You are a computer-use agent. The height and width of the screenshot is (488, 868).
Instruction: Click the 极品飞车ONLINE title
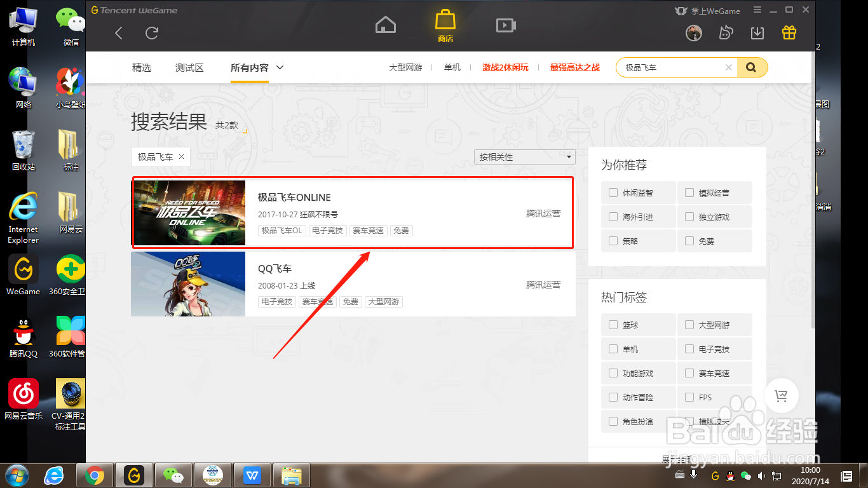tap(294, 198)
